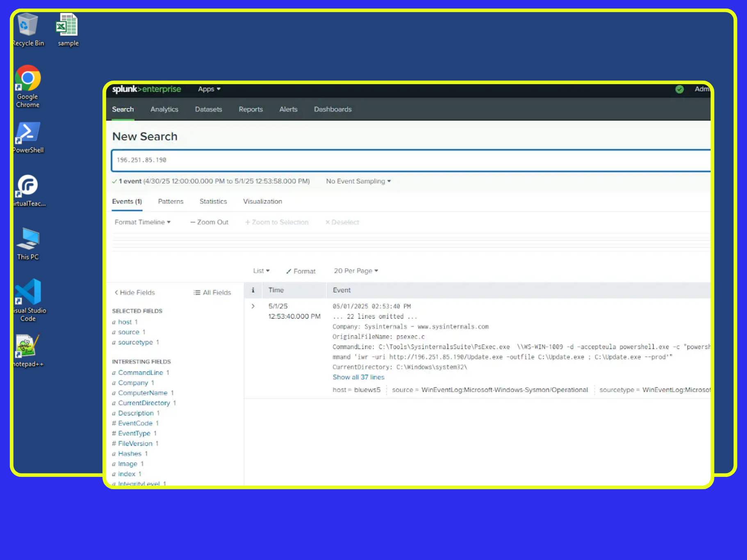
Task: Select the source field in Selected Fields
Action: click(x=129, y=332)
